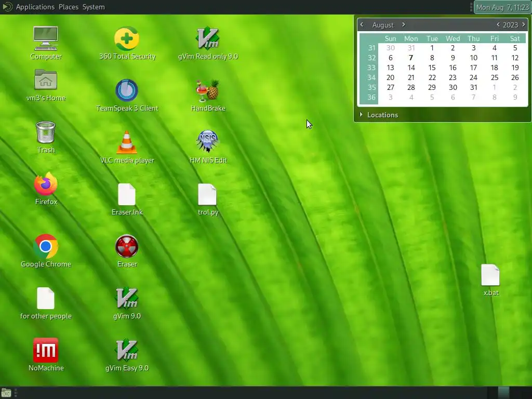Select August 31 in the calendar
The height and width of the screenshot is (399, 532).
click(474, 87)
